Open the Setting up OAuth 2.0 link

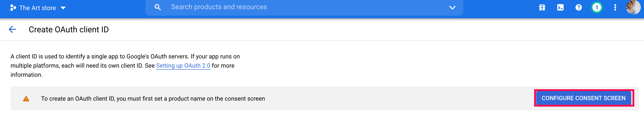(x=183, y=66)
